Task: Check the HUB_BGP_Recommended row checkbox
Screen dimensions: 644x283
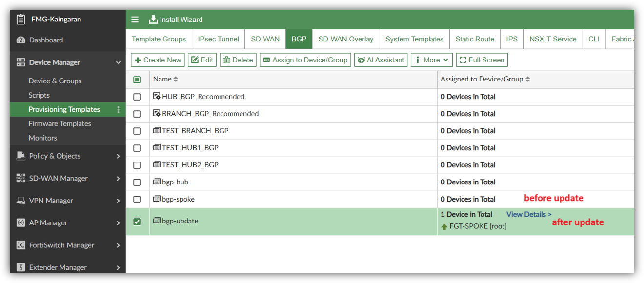Action: pos(137,97)
